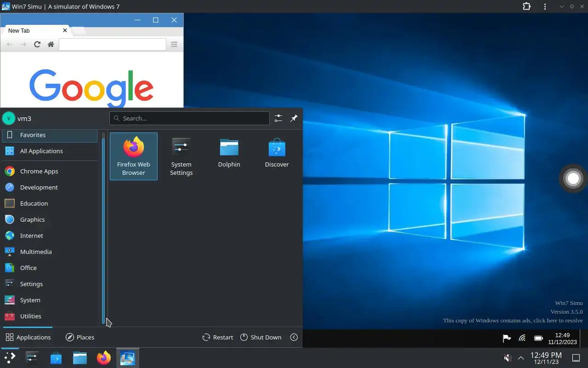The image size is (588, 368).
Task: Switch to Applications tab in launcher
Action: pos(28,337)
